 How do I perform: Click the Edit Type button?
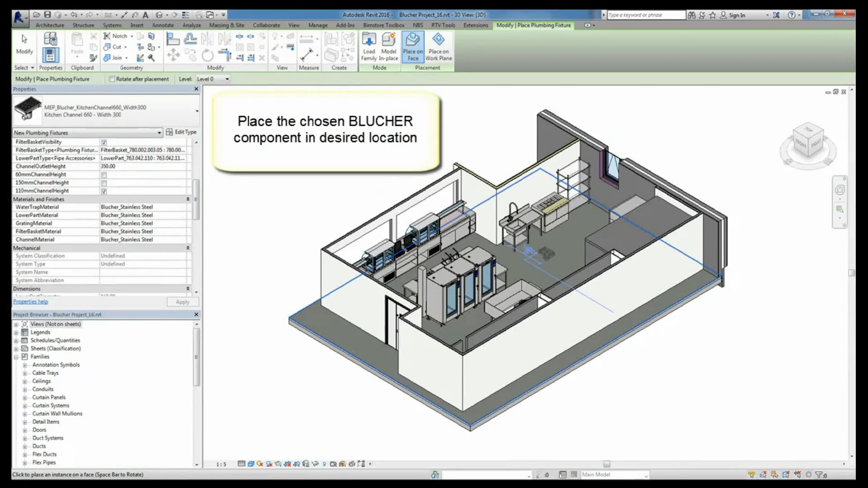click(181, 132)
